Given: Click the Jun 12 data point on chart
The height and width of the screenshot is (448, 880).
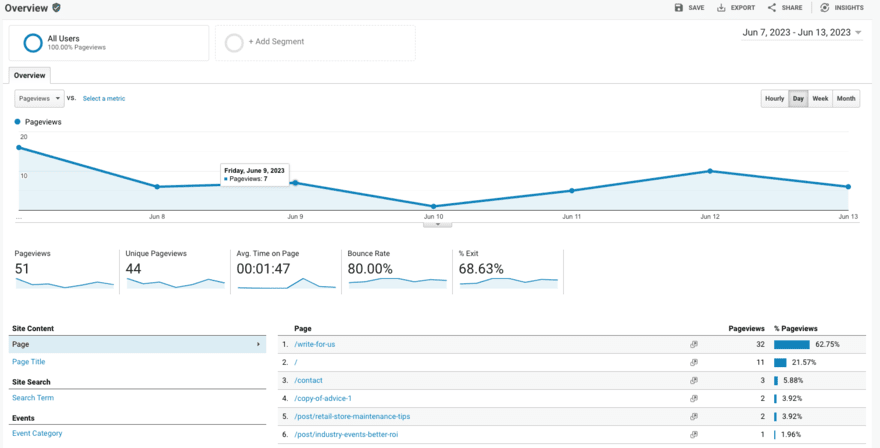Looking at the screenshot, I should coord(710,171).
